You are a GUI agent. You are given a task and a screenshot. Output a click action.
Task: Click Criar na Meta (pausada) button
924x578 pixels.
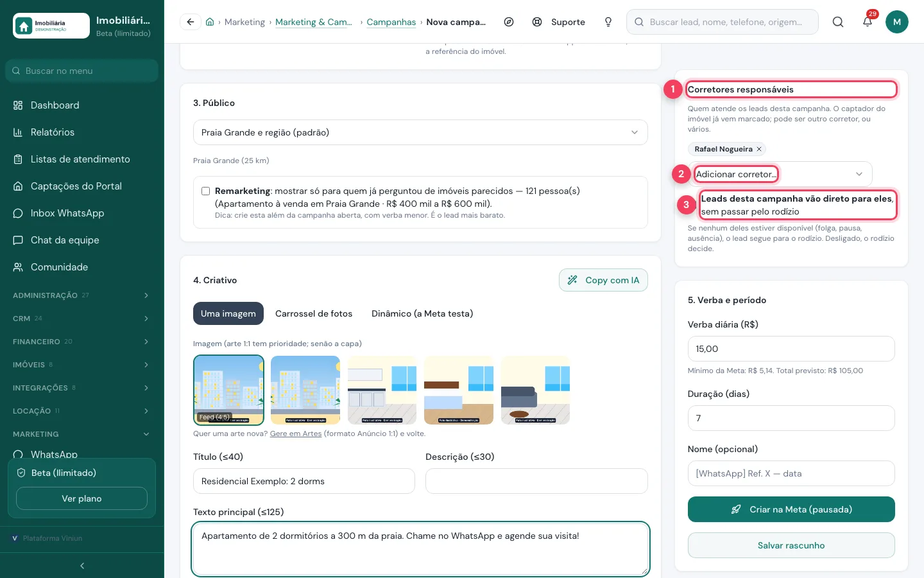791,509
